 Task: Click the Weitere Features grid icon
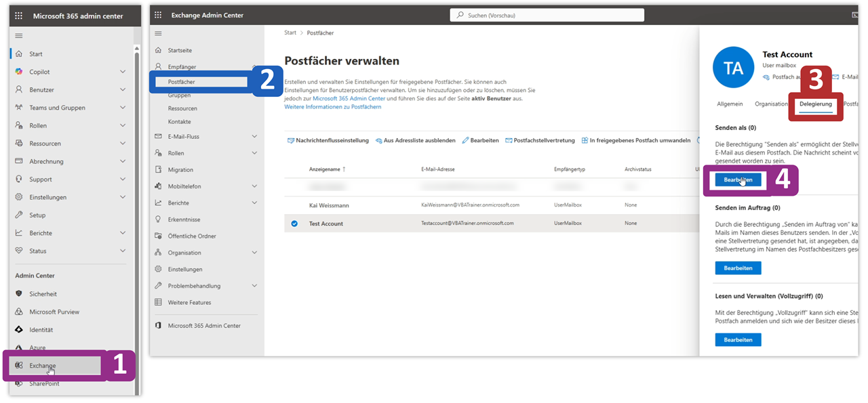[158, 302]
